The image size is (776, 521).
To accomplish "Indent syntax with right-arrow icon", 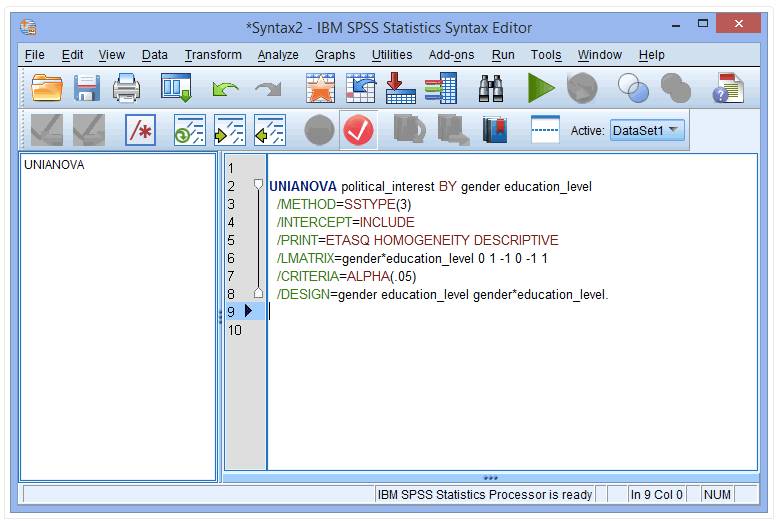I will (x=230, y=130).
